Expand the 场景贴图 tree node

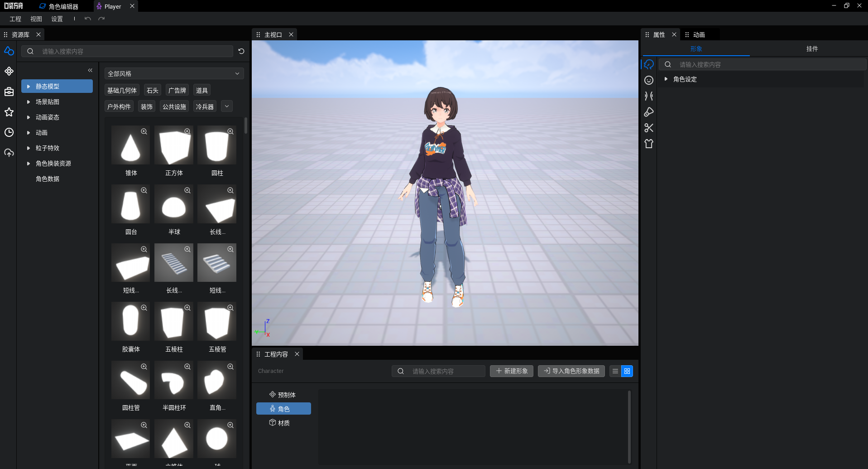29,102
